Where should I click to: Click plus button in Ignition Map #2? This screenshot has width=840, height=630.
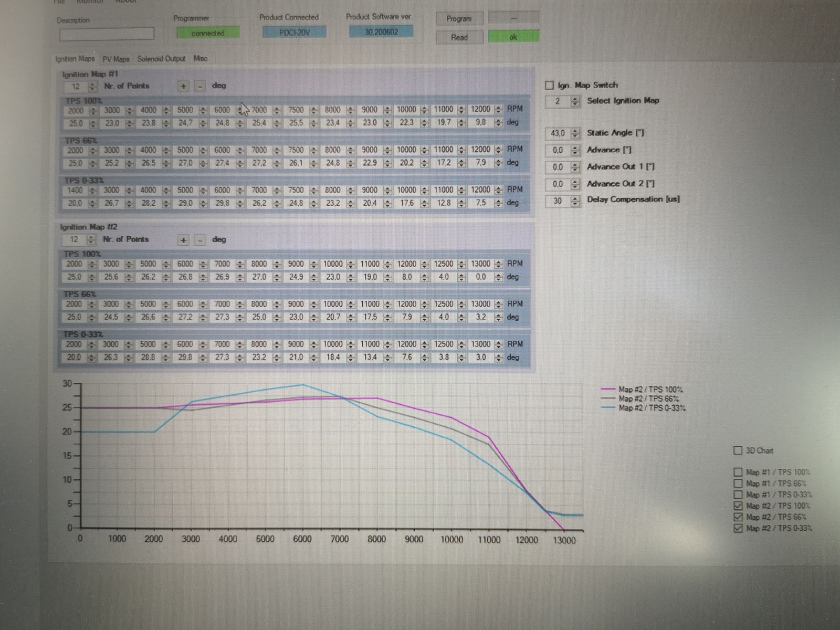click(183, 240)
